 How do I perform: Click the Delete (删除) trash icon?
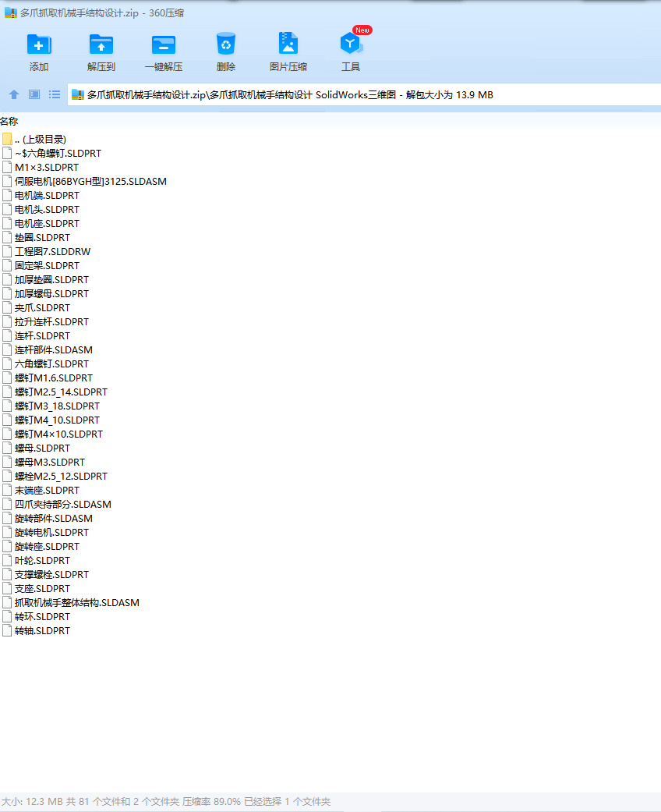tap(226, 44)
